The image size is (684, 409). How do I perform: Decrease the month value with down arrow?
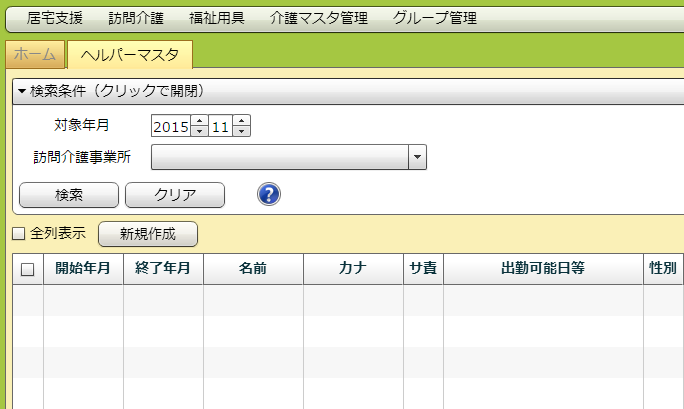(241, 131)
